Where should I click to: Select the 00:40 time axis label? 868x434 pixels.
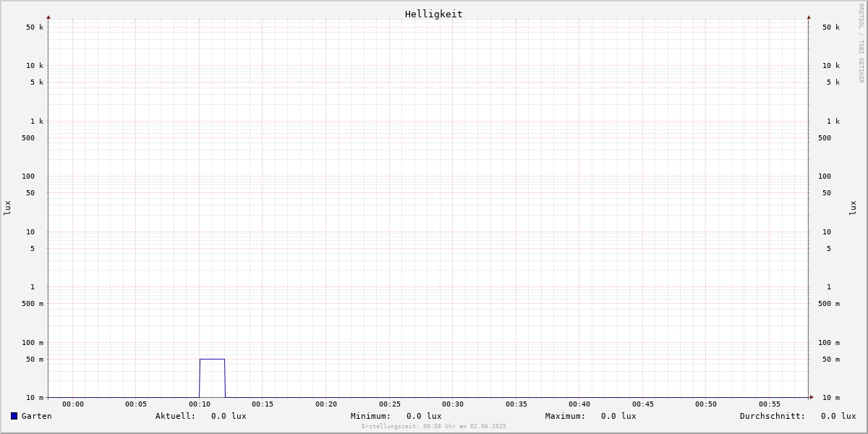tap(579, 404)
